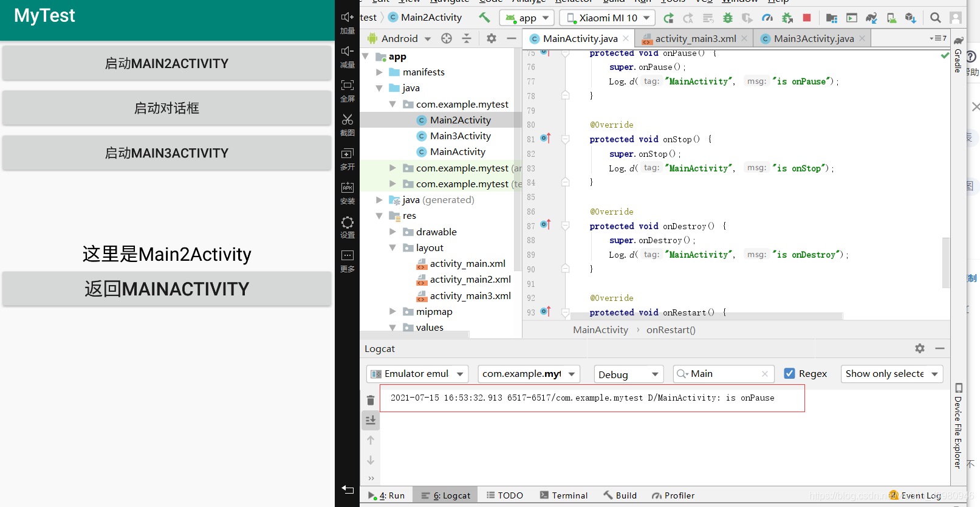
Task: Open the AVD Manager icon
Action: [891, 18]
